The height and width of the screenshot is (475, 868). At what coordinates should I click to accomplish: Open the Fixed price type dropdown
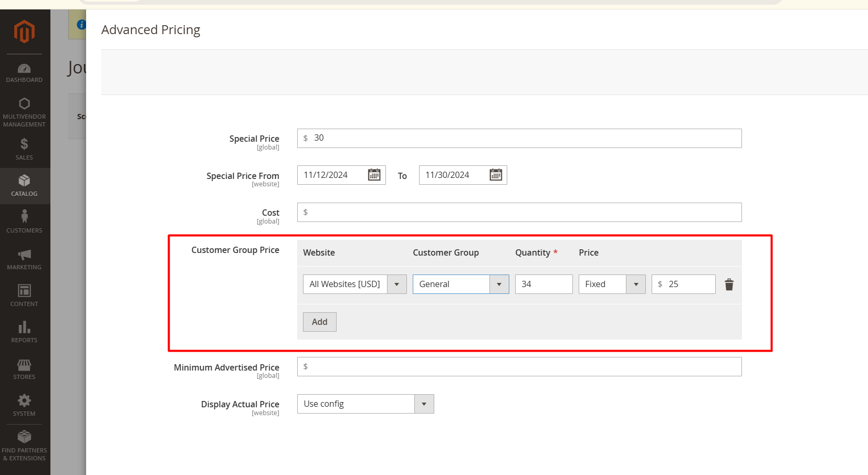coord(612,284)
